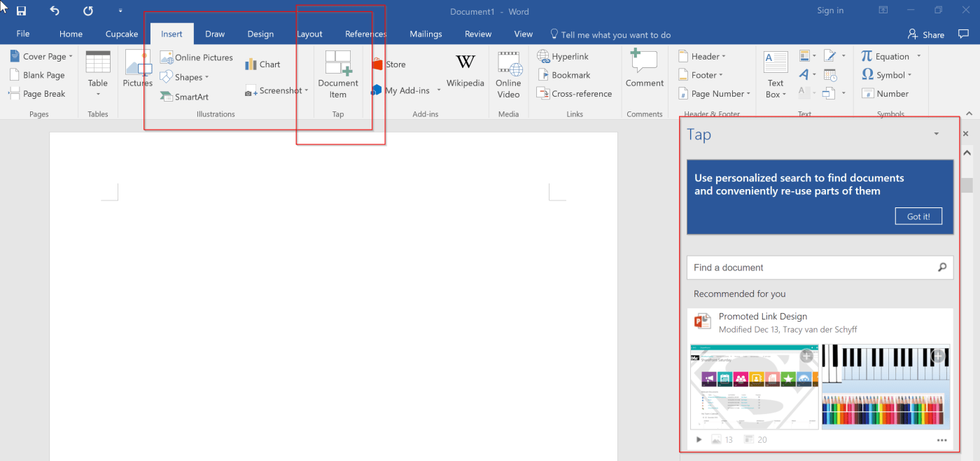Dismiss the banner with Got it!

click(x=918, y=216)
